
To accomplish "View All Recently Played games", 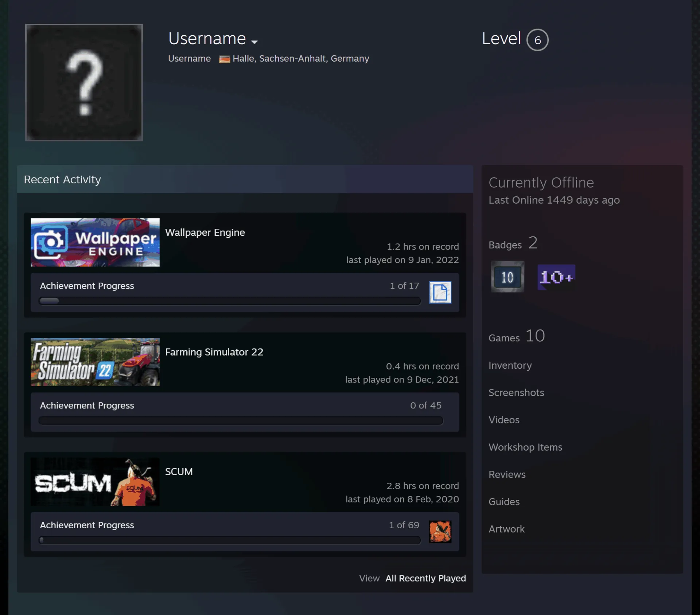I will pyautogui.click(x=425, y=578).
